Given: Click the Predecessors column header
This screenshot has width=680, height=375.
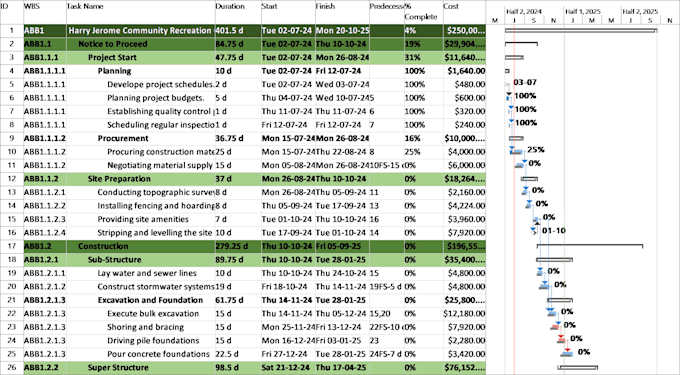Looking at the screenshot, I should click(x=387, y=12).
